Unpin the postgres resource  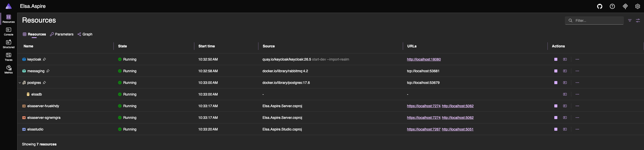[x=44, y=83]
